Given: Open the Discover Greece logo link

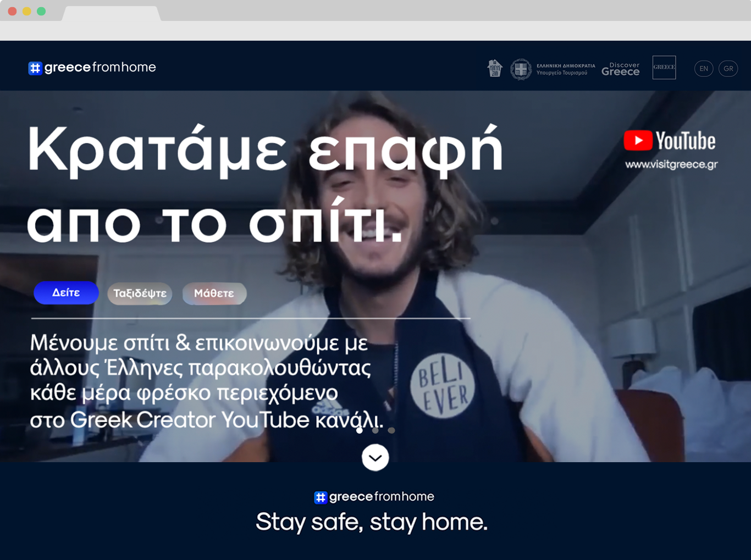Looking at the screenshot, I should coord(621,69).
